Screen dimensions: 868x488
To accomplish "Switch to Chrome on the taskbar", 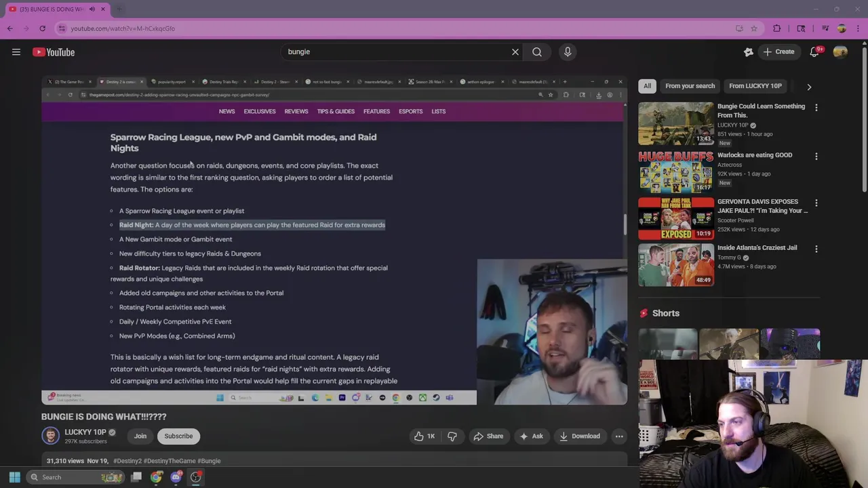I will (157, 477).
